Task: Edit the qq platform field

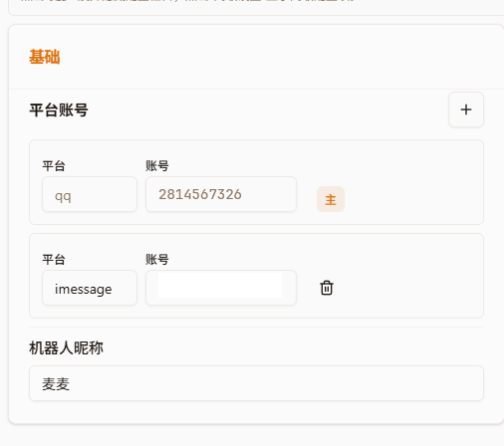Action: pyautogui.click(x=90, y=194)
